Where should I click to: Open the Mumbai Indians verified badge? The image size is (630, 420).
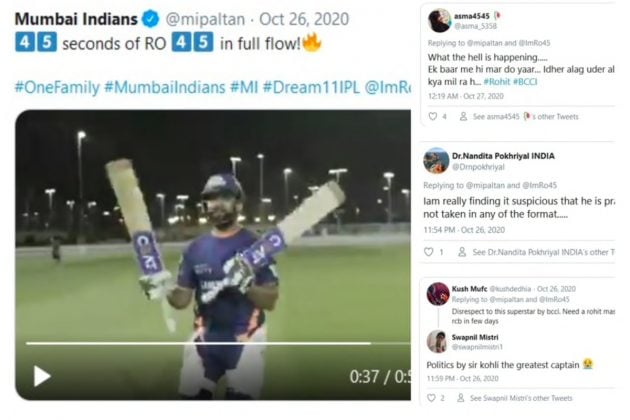151,19
